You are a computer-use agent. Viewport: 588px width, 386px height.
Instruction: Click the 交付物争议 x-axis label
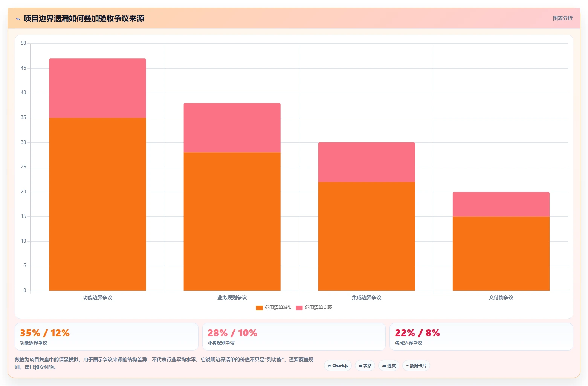tap(501, 297)
